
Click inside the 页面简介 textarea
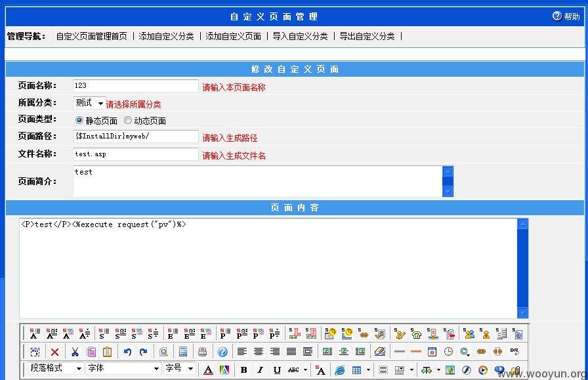click(258, 181)
